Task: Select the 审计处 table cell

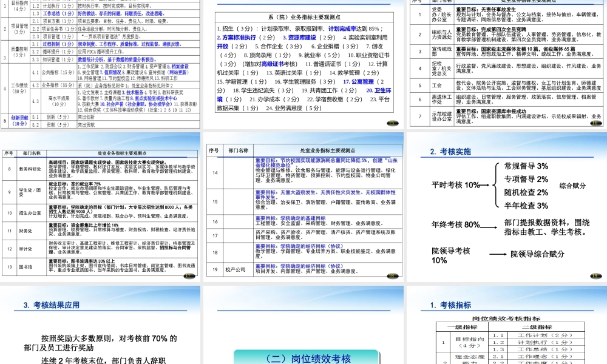Action: pyautogui.click(x=30, y=249)
